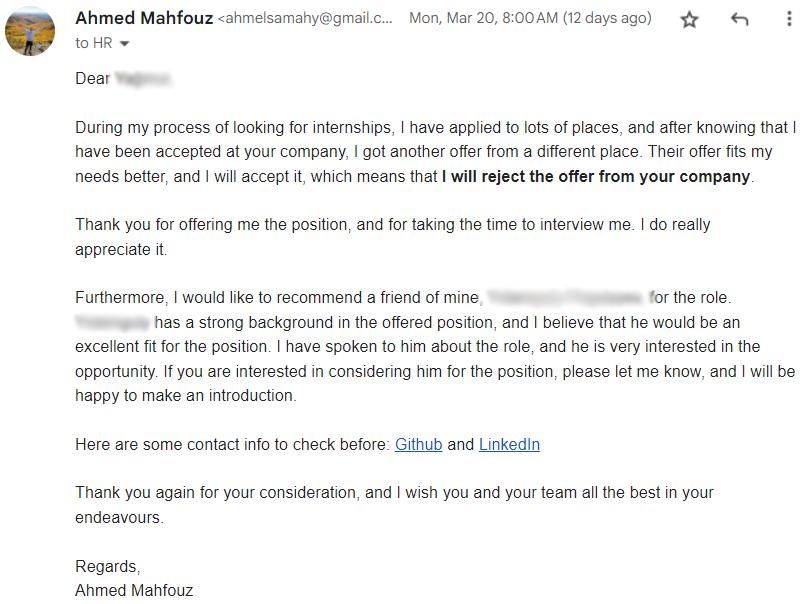Open the Github link in the email
The image size is (810, 604).
point(418,444)
